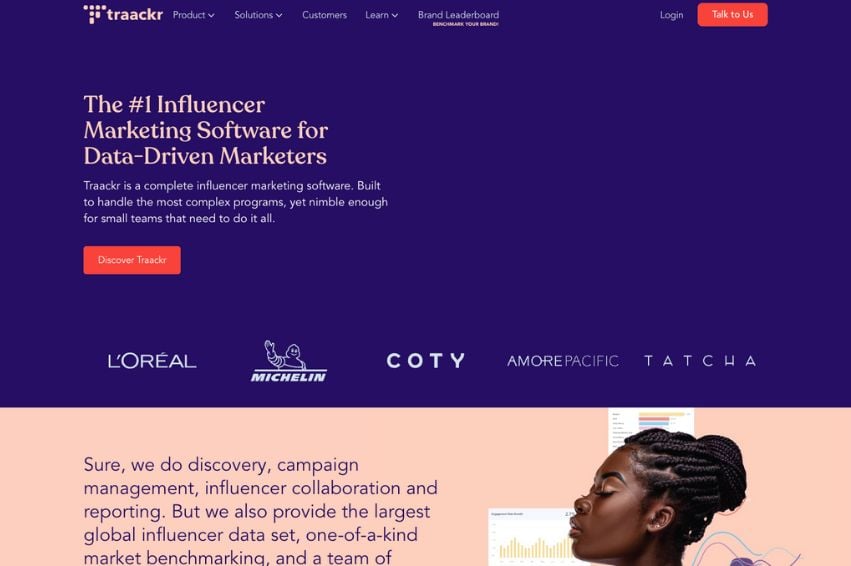Click the COTY brand logo
Screen dimensions: 851x566
click(426, 361)
